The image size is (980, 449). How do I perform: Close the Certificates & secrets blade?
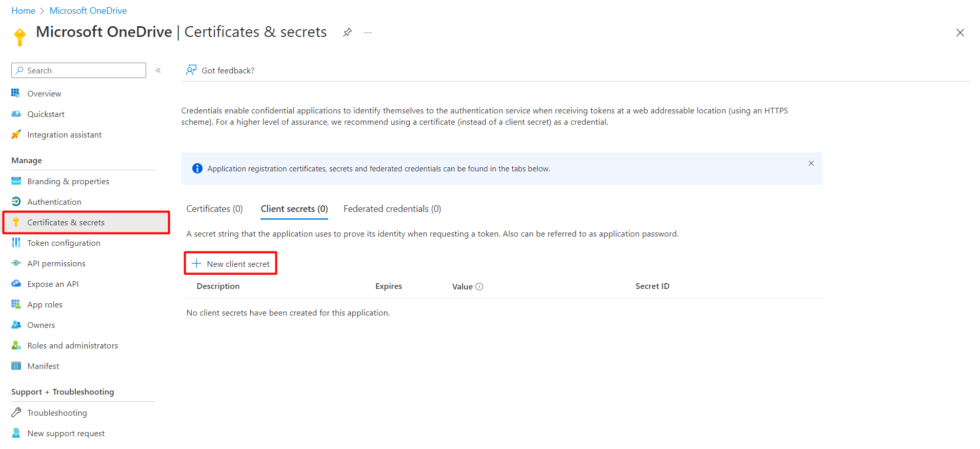(960, 33)
